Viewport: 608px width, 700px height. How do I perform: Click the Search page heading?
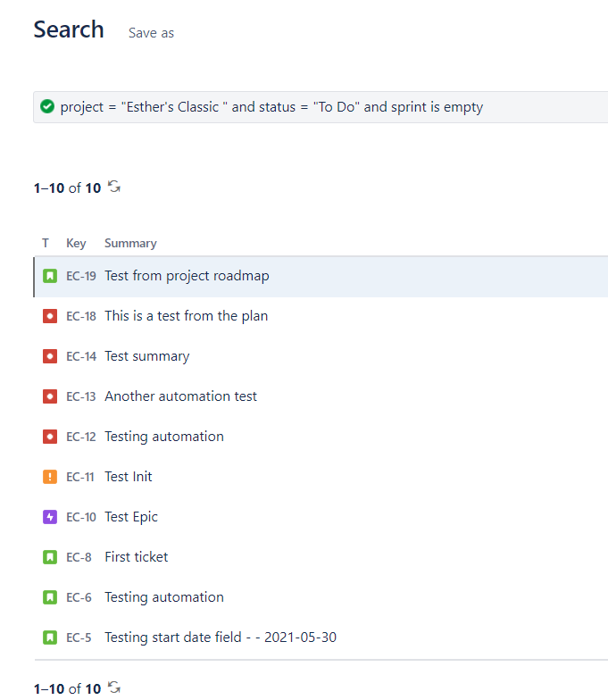pos(69,30)
